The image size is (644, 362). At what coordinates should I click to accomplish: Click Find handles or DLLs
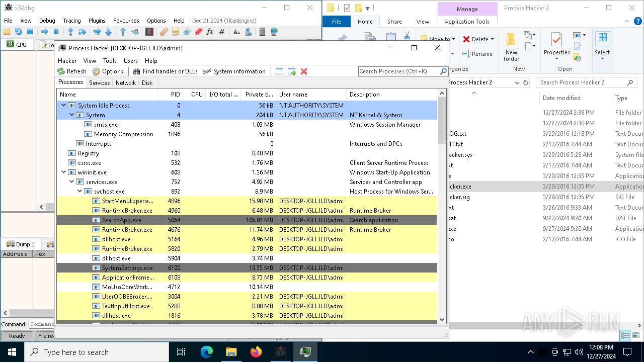pos(165,71)
